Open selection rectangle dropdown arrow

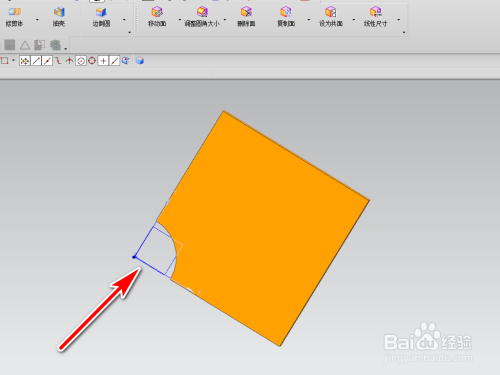point(13,61)
